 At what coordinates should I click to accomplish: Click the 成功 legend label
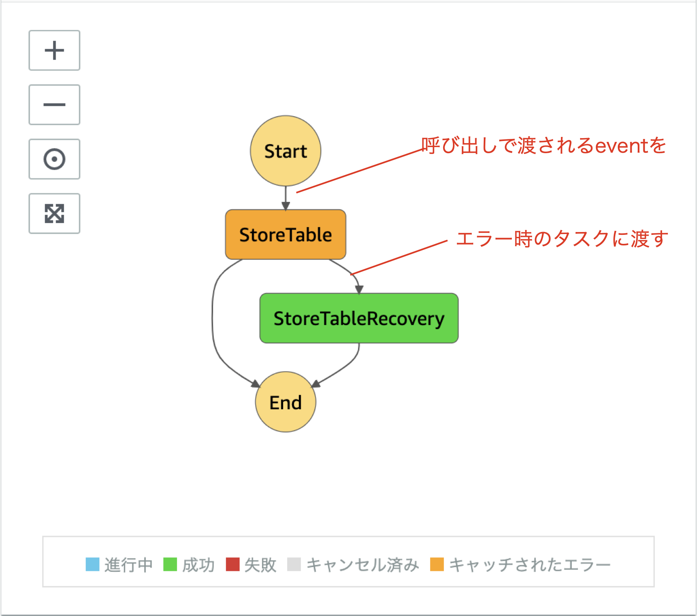(x=198, y=565)
